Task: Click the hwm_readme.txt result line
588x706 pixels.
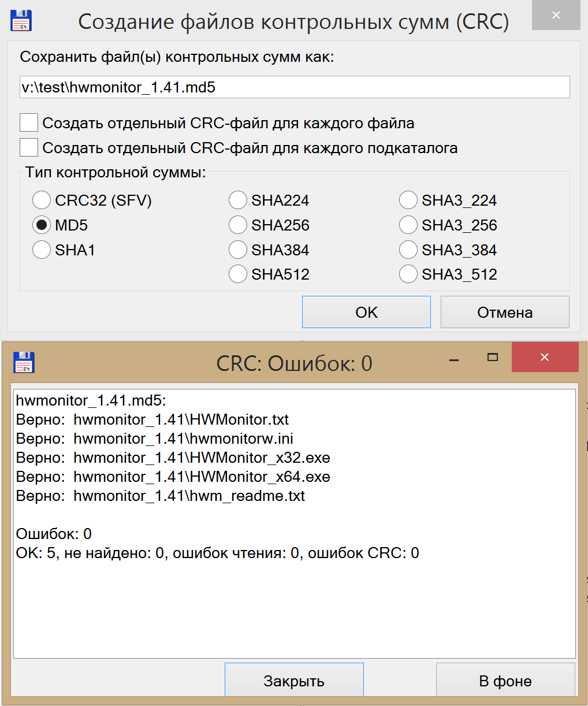Action: 161,496
